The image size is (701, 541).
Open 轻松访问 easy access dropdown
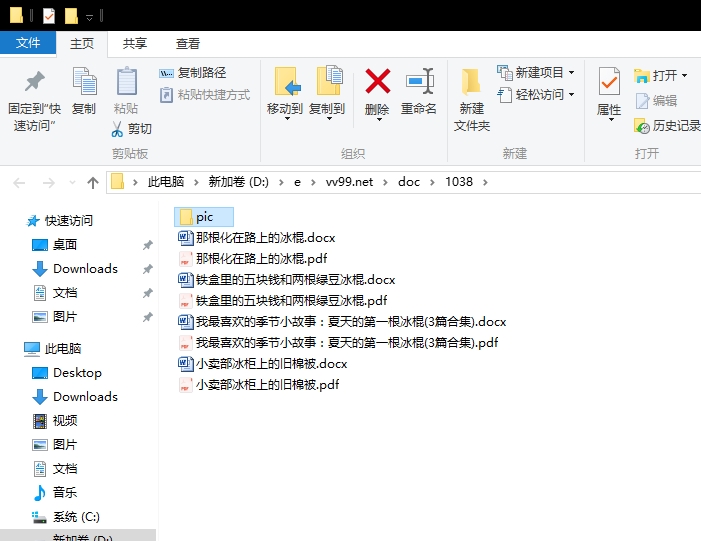click(x=536, y=95)
